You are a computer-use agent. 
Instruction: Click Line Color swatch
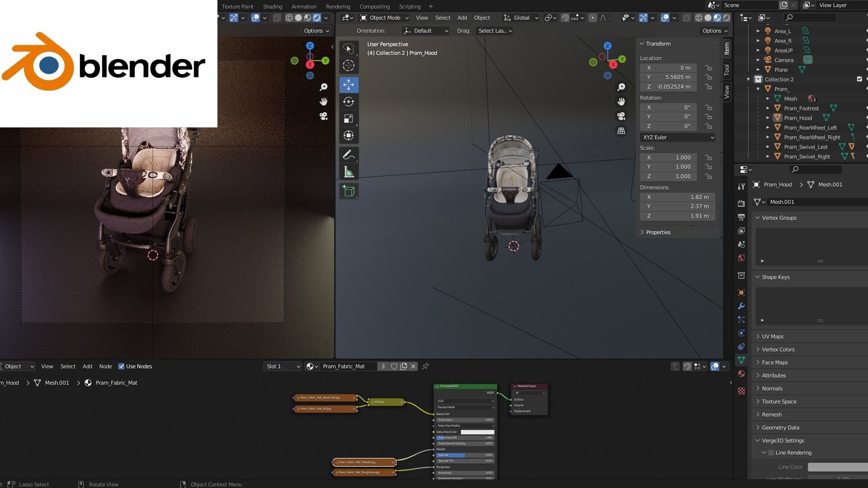pos(838,467)
